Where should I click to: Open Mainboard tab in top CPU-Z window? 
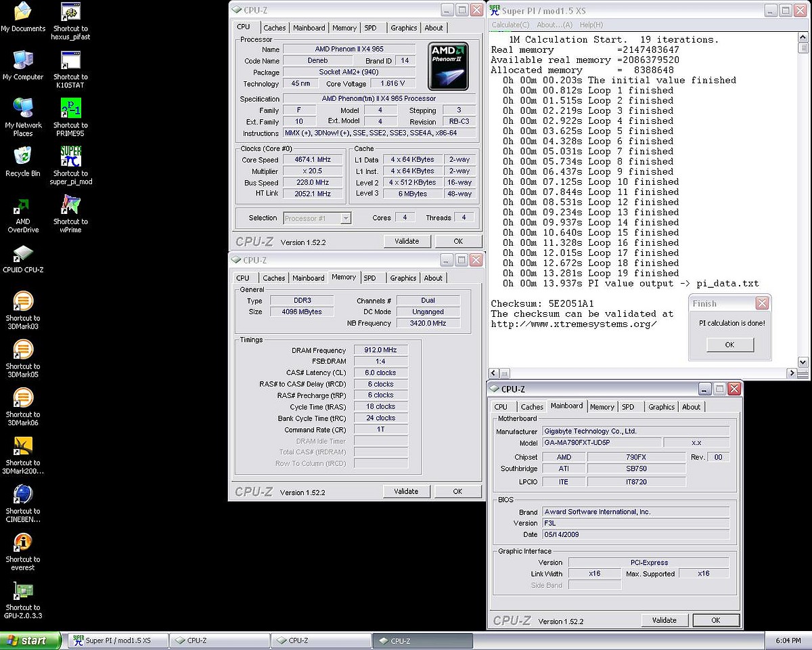click(x=309, y=28)
